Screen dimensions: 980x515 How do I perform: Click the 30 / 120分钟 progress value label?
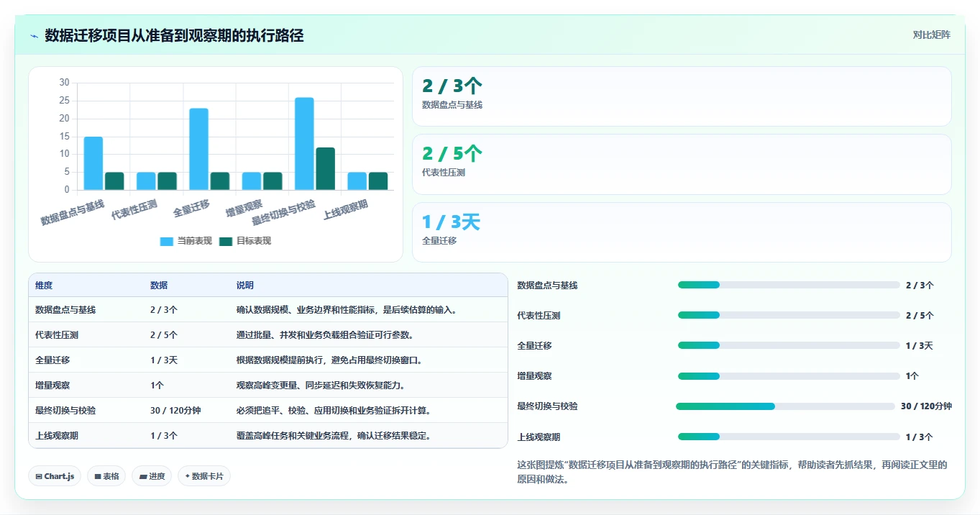point(926,406)
